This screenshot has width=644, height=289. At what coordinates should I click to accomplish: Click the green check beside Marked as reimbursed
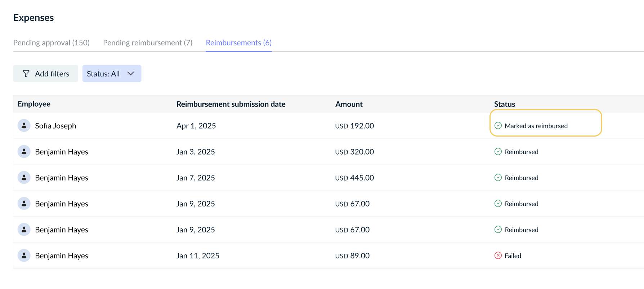point(498,126)
